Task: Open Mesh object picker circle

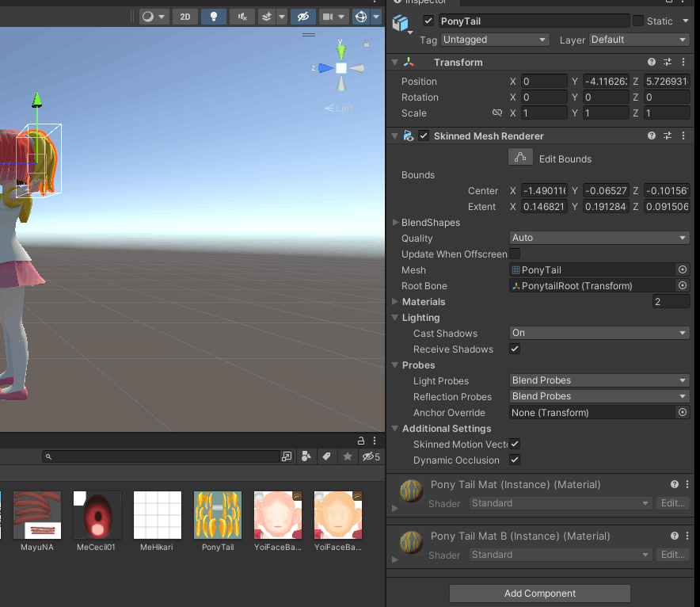Action: [682, 269]
